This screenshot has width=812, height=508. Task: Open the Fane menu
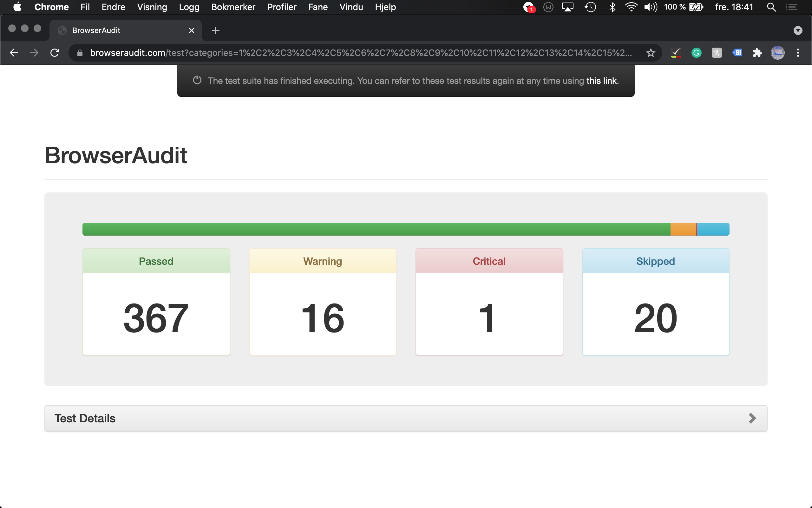tap(318, 7)
